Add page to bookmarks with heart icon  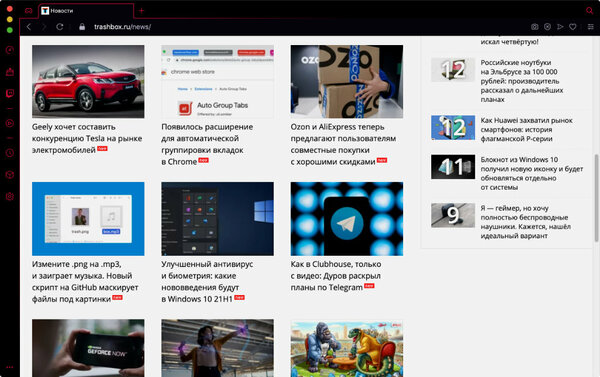pos(572,27)
